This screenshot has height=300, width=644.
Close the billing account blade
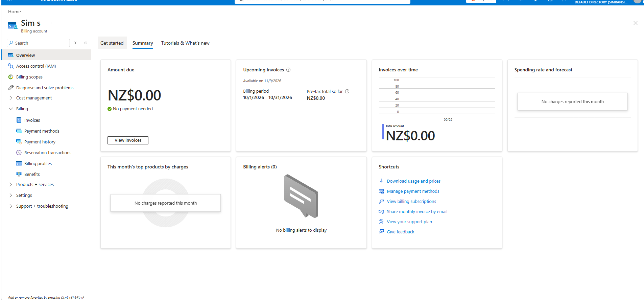[636, 23]
